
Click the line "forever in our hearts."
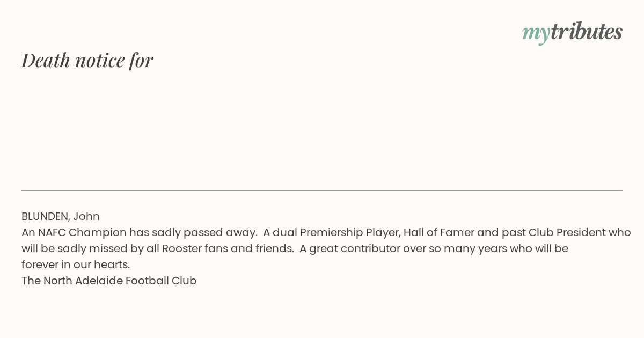(76, 264)
